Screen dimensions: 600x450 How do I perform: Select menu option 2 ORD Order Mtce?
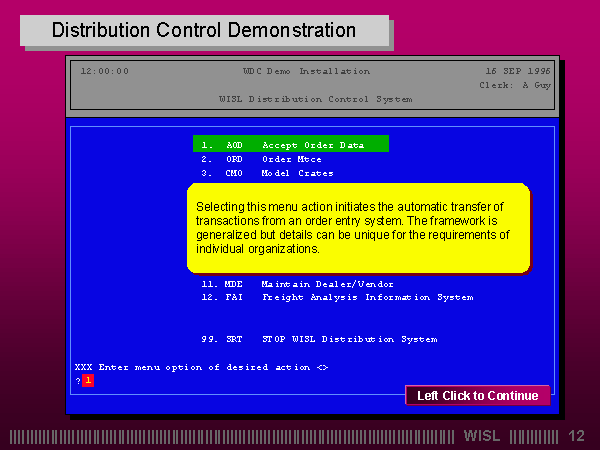coord(261,159)
